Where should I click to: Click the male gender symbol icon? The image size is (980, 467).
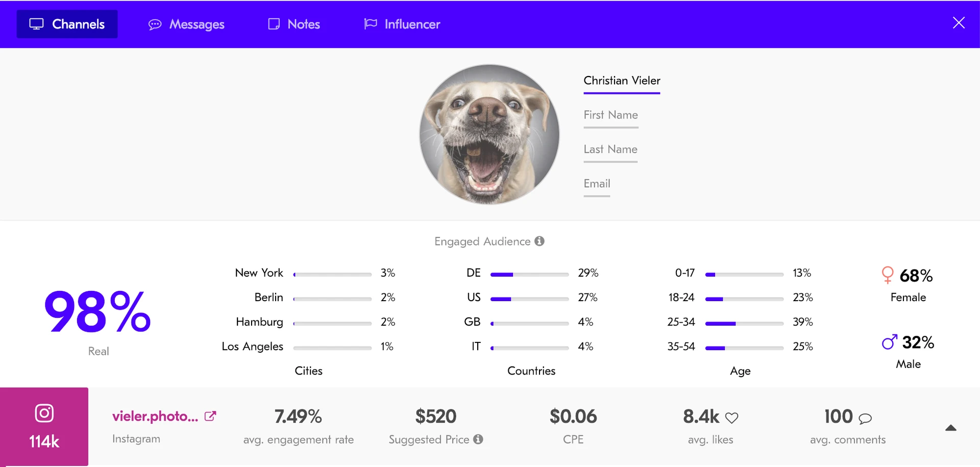(x=889, y=342)
